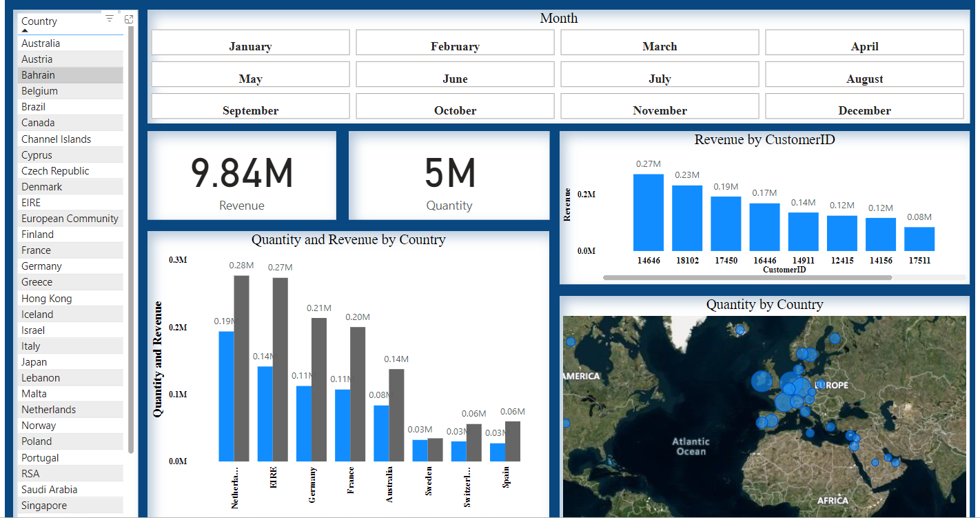
Task: Click the sort arrow under Country header
Action: tap(25, 30)
